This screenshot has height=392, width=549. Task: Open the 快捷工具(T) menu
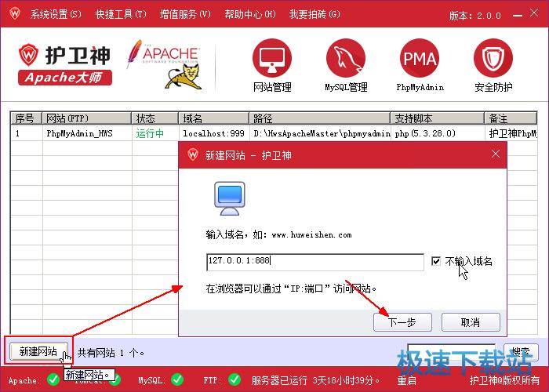[x=121, y=14]
